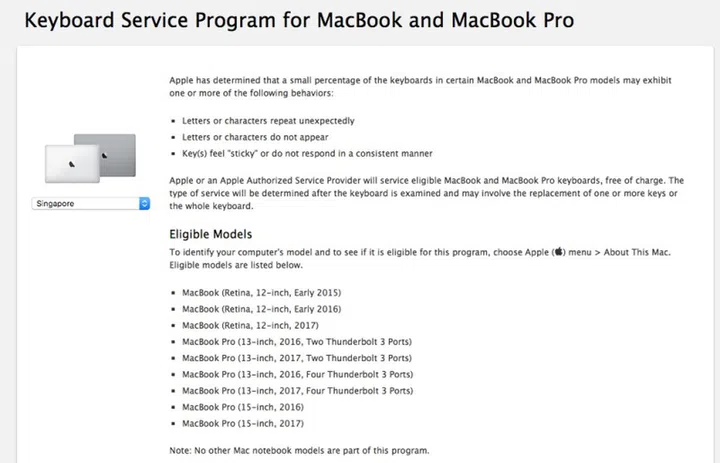The image size is (720, 463).
Task: Select MacBook (Retina, 12-inch, Early 2016) entry
Action: pyautogui.click(x=262, y=309)
